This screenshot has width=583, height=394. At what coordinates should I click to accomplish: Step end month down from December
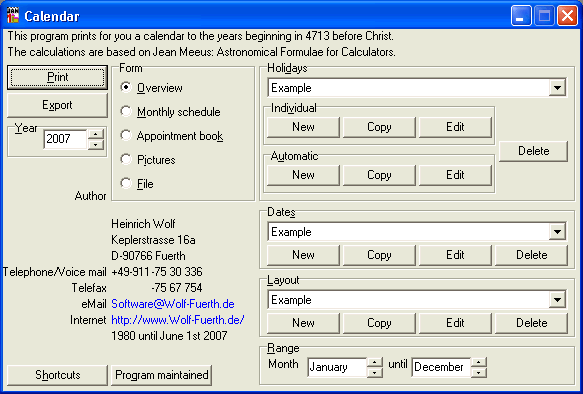point(479,372)
